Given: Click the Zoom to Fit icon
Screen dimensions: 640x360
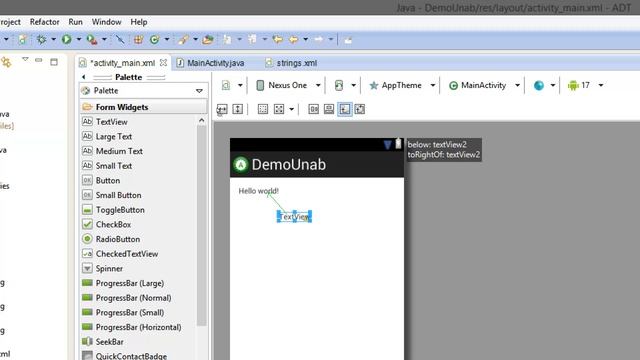Looking at the screenshot, I should (329, 109).
